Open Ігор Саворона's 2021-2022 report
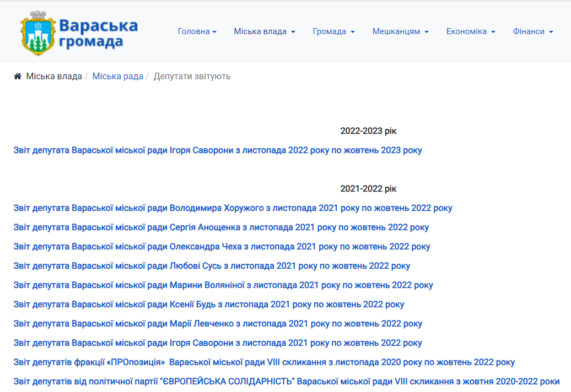The image size is (571, 392). tap(217, 343)
